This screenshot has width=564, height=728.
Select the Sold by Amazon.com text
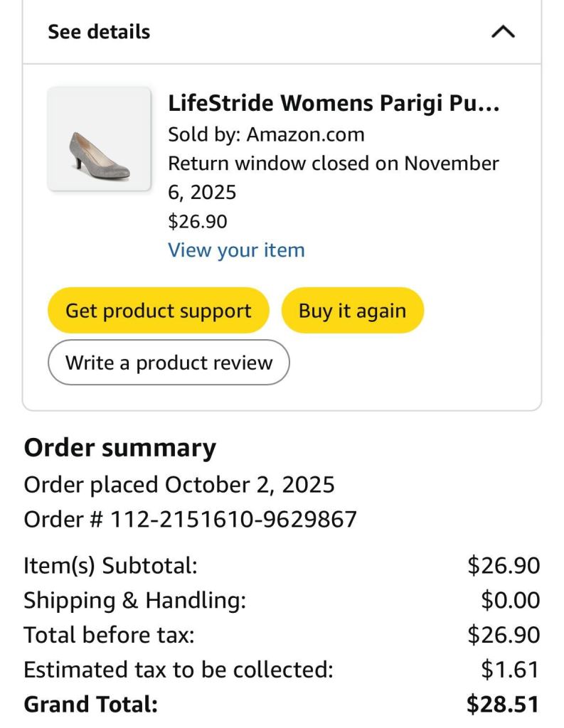[x=266, y=134]
